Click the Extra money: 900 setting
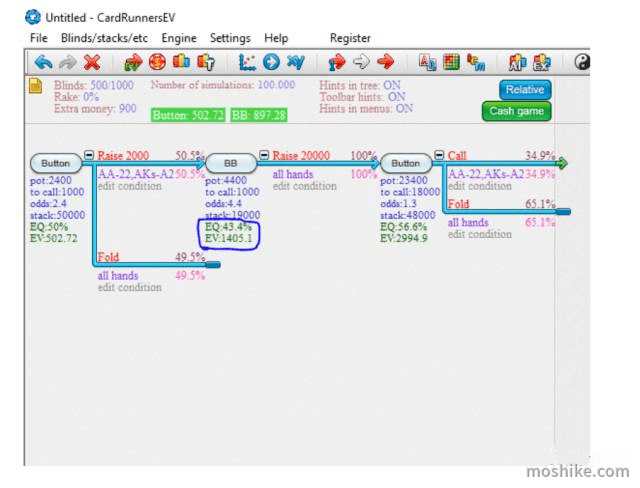Screen dimensions: 640x488 pos(95,108)
